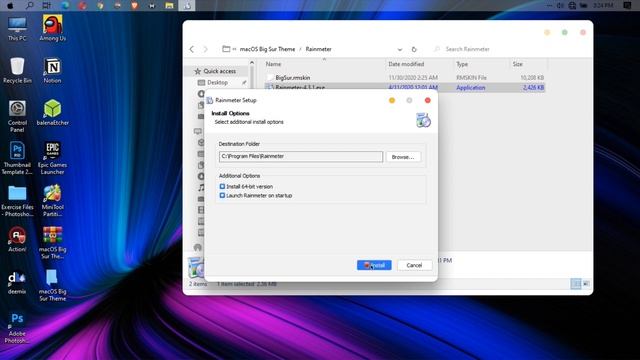
Task: Select the Adobe Photoshop desktop icon
Action: click(x=17, y=328)
